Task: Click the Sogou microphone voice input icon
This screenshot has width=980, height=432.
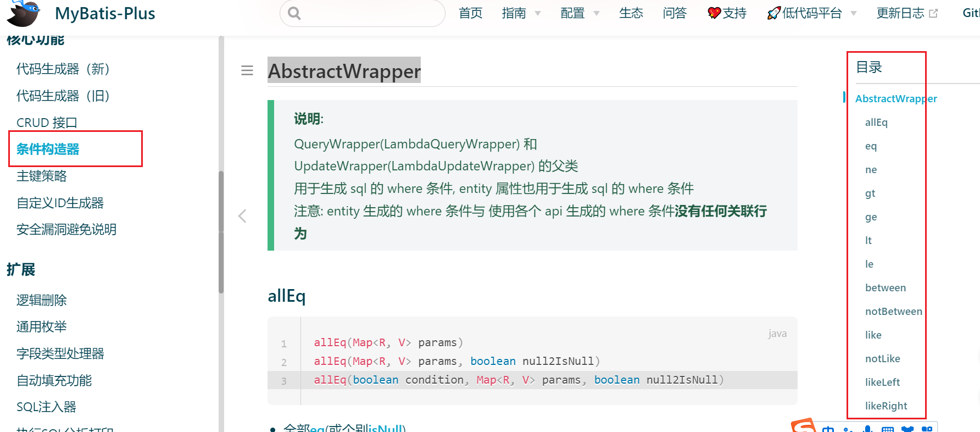Action: (x=868, y=429)
